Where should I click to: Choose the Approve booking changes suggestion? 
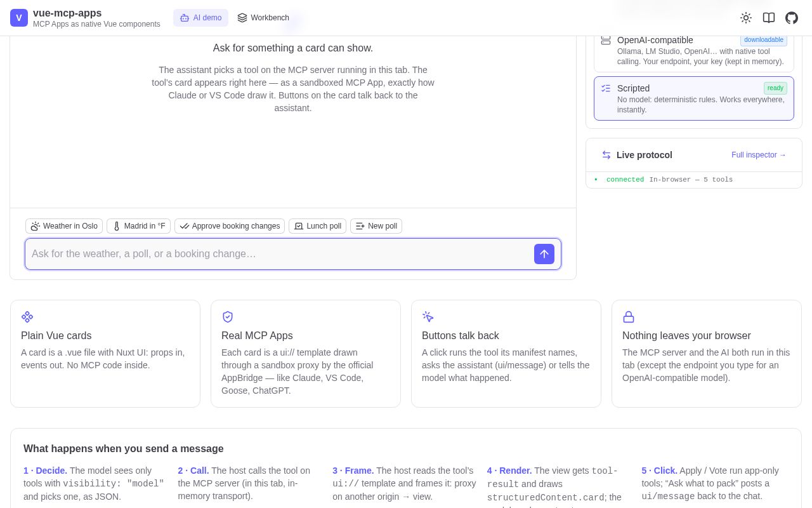230,226
